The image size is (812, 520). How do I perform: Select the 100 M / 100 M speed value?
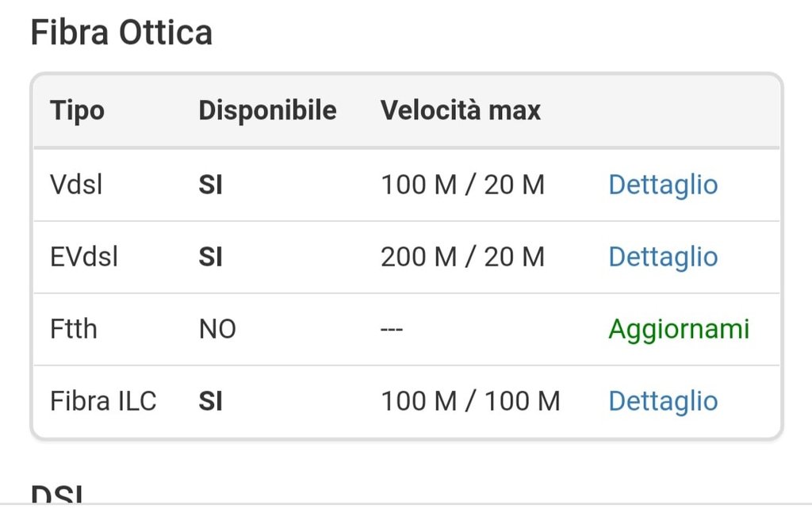[470, 401]
